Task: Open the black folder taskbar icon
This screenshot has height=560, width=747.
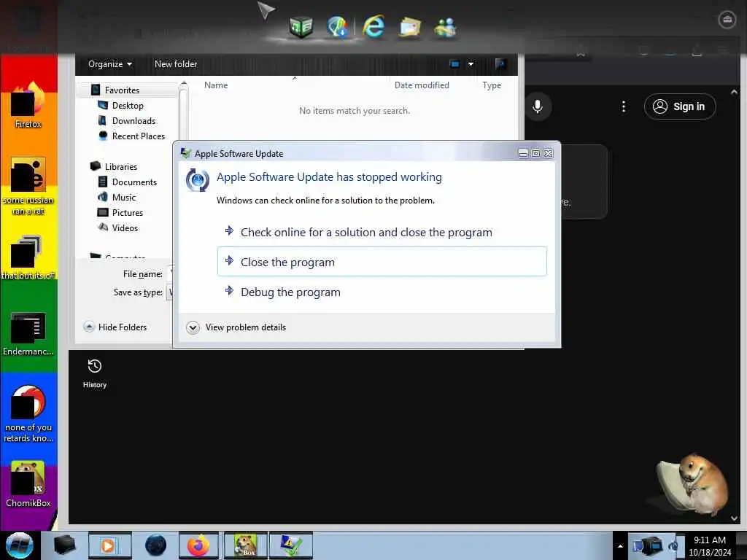Action: pyautogui.click(x=64, y=545)
